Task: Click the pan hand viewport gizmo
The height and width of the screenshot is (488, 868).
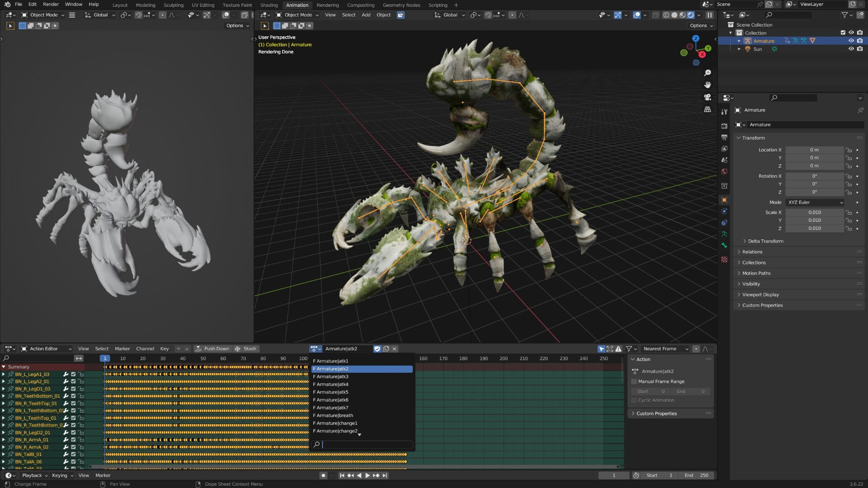Action: (x=708, y=85)
